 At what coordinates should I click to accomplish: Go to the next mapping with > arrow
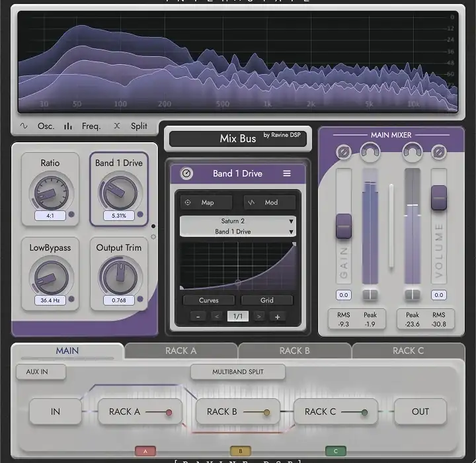pos(258,317)
